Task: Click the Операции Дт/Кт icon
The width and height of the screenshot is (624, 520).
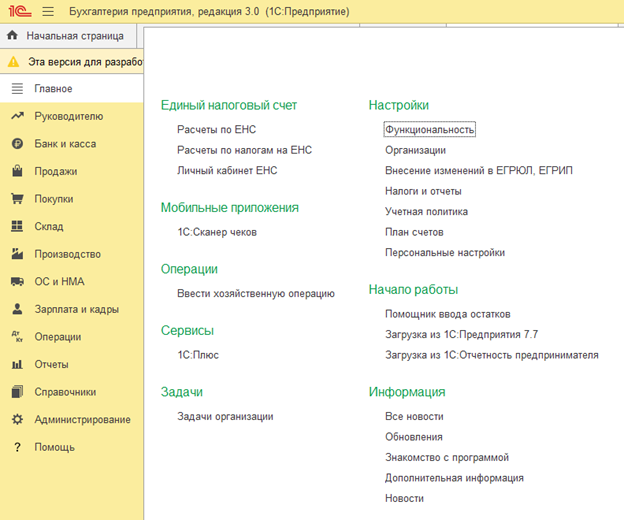Action: pos(17,337)
